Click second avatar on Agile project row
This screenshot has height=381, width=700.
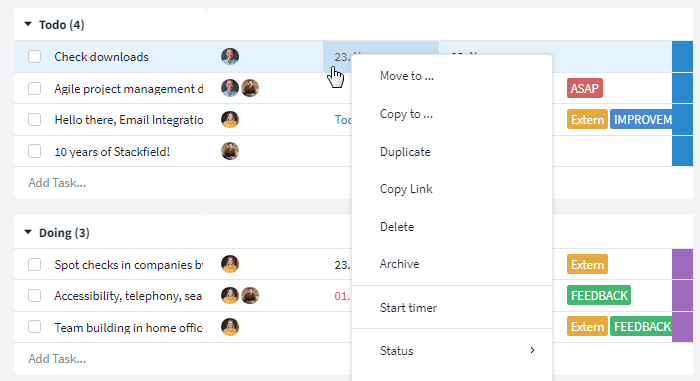(x=250, y=88)
